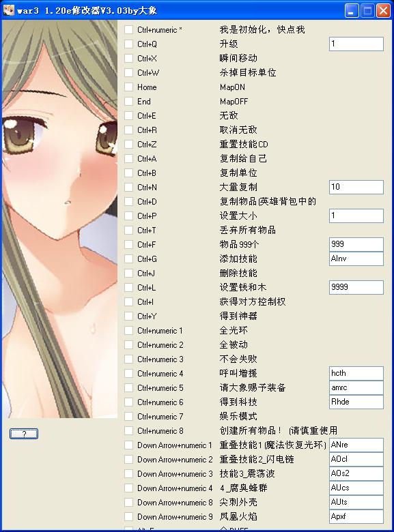Image resolution: width=394 pixels, height=532 pixels.
Task: Focus the level up value field showing 1
Action: [x=356, y=44]
